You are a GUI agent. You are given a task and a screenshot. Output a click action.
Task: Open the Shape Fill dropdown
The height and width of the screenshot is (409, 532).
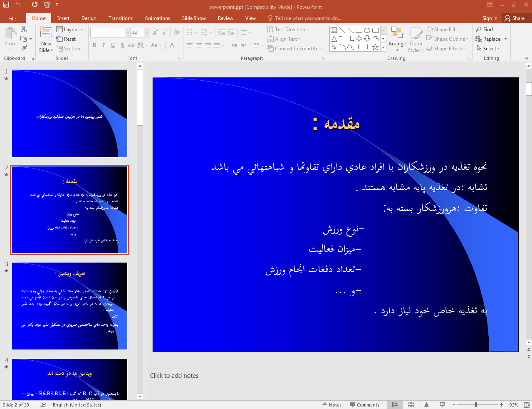(x=443, y=30)
